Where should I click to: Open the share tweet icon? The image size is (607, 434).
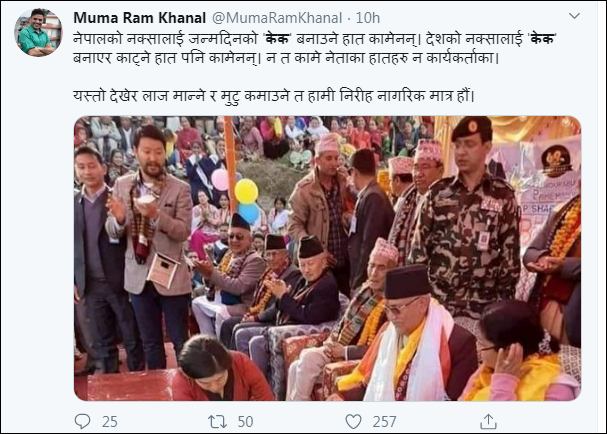(x=488, y=421)
